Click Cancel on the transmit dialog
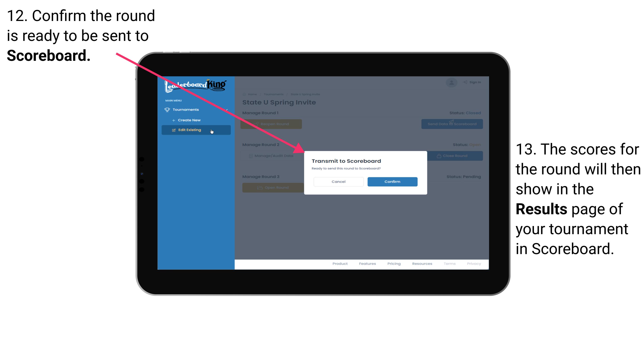The image size is (644, 346). pos(338,182)
